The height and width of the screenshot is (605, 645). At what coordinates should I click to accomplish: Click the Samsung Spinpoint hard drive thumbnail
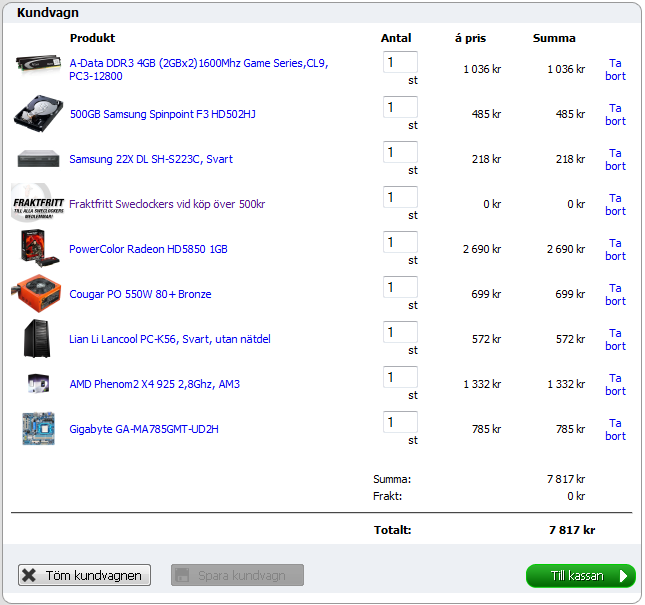click(x=38, y=114)
